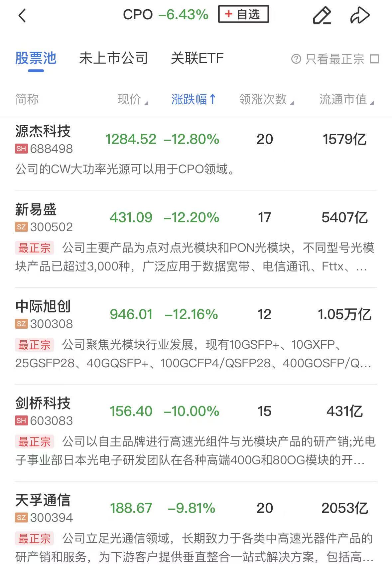This screenshot has height=576, width=392.
Task: Add CPO via 自选 button
Action: pyautogui.click(x=243, y=14)
